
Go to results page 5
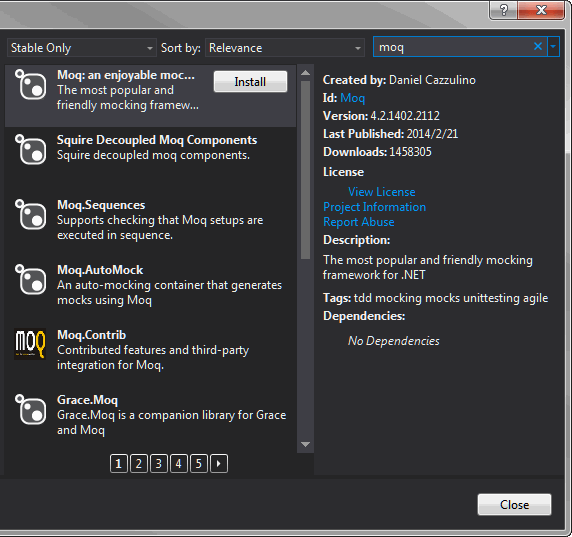[x=198, y=464]
